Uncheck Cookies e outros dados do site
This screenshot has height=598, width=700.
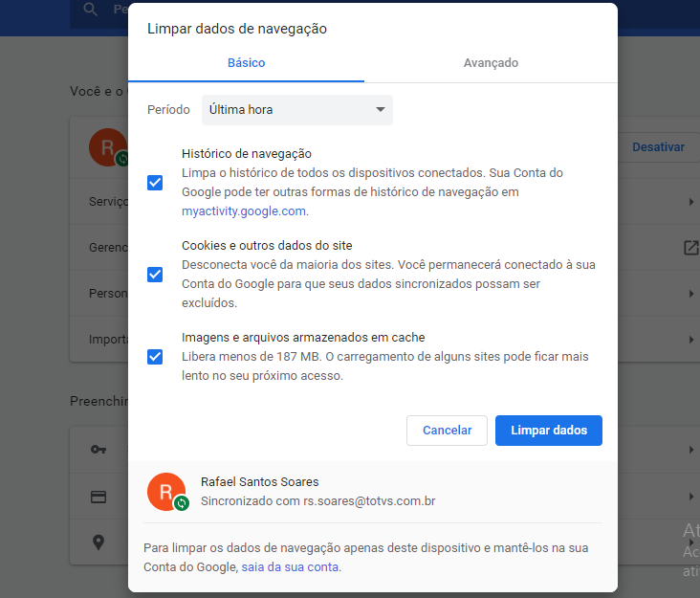coord(155,275)
